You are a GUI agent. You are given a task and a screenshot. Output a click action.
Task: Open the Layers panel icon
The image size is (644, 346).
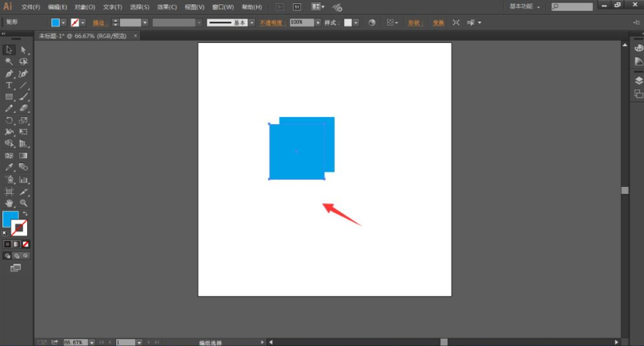coord(638,80)
